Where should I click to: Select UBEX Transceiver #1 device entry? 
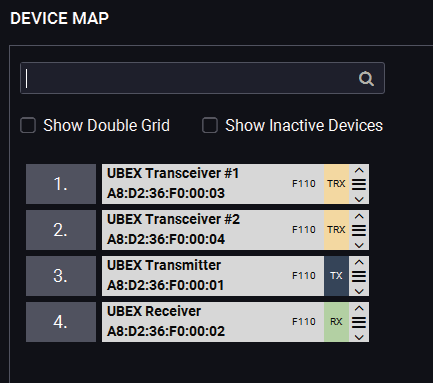point(213,184)
